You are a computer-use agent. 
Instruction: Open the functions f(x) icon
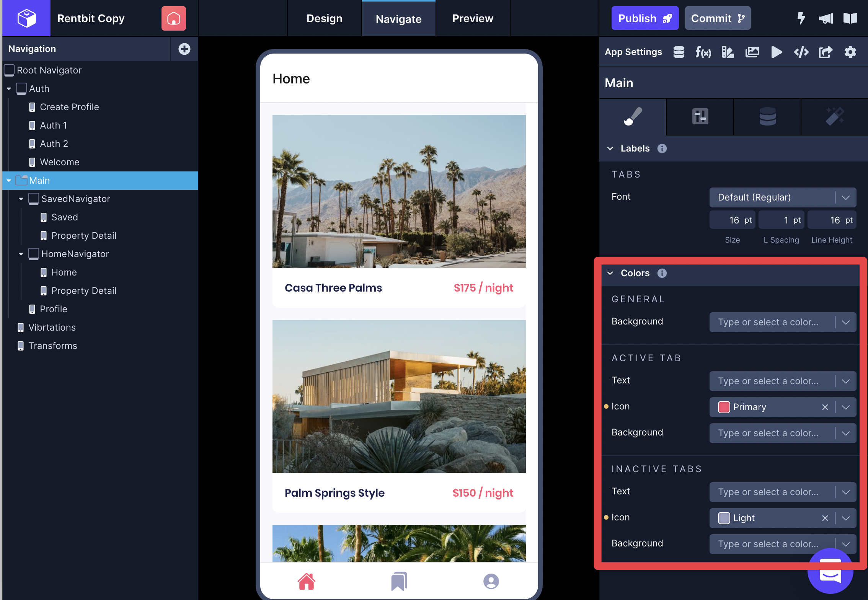coord(703,52)
